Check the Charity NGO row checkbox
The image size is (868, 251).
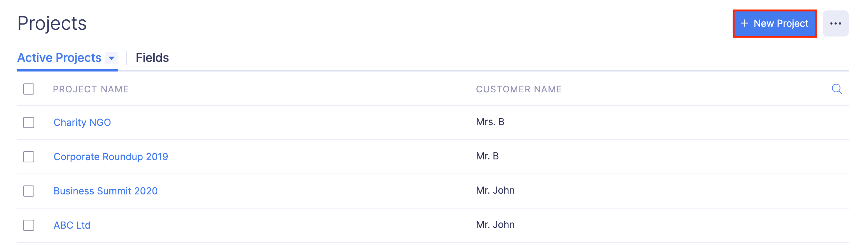pyautogui.click(x=29, y=123)
